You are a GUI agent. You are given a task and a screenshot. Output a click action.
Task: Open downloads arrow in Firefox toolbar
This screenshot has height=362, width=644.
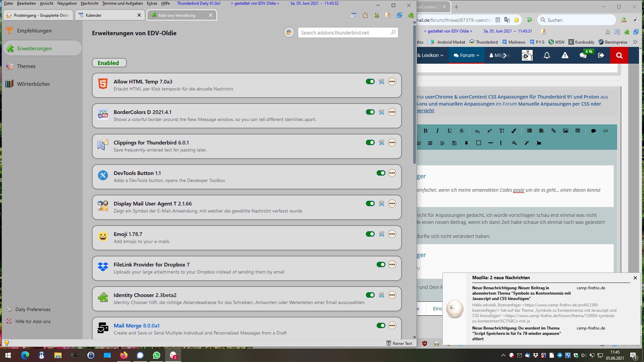click(x=624, y=20)
